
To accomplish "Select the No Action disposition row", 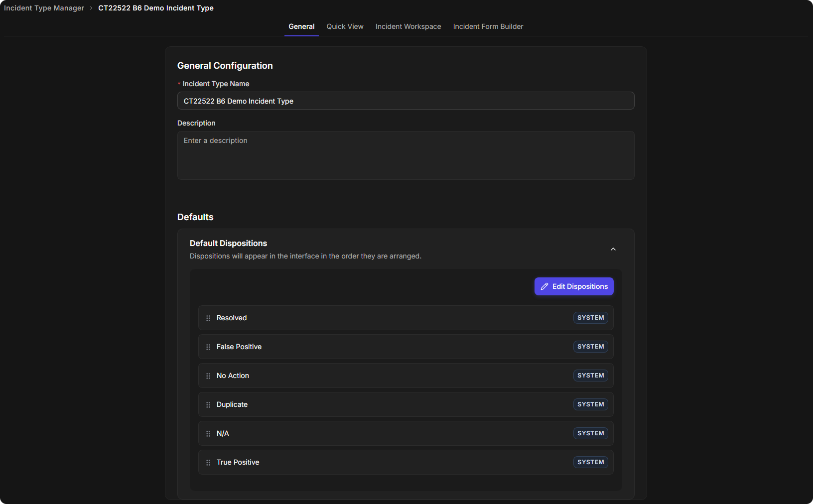I will pyautogui.click(x=406, y=376).
